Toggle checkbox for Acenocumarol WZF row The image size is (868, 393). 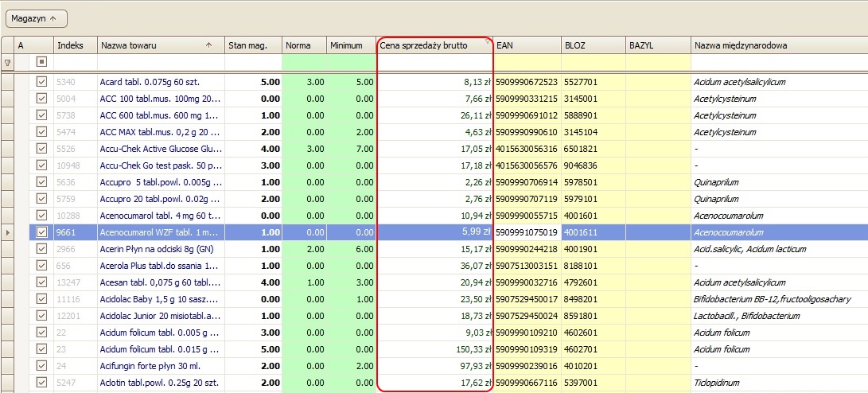coord(42,232)
